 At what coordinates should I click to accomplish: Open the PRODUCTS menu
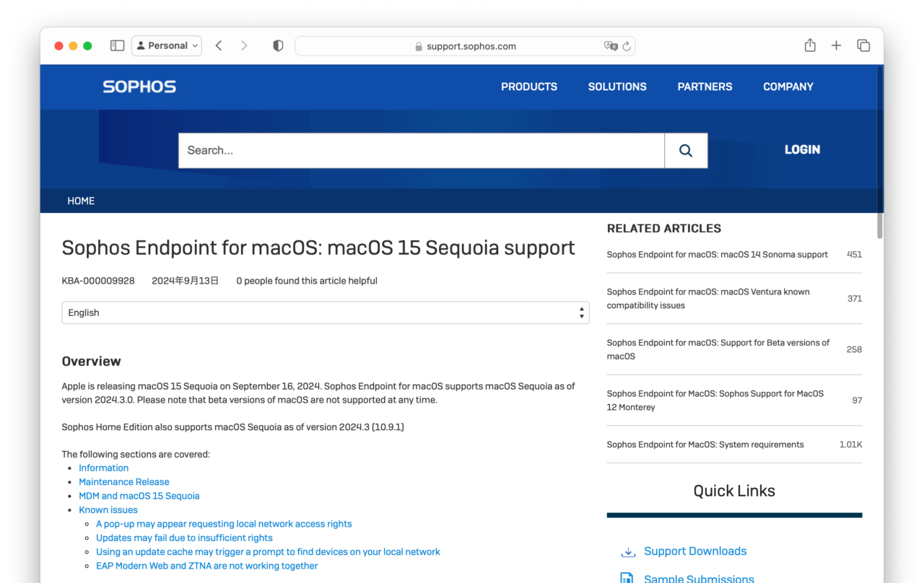[x=529, y=87]
